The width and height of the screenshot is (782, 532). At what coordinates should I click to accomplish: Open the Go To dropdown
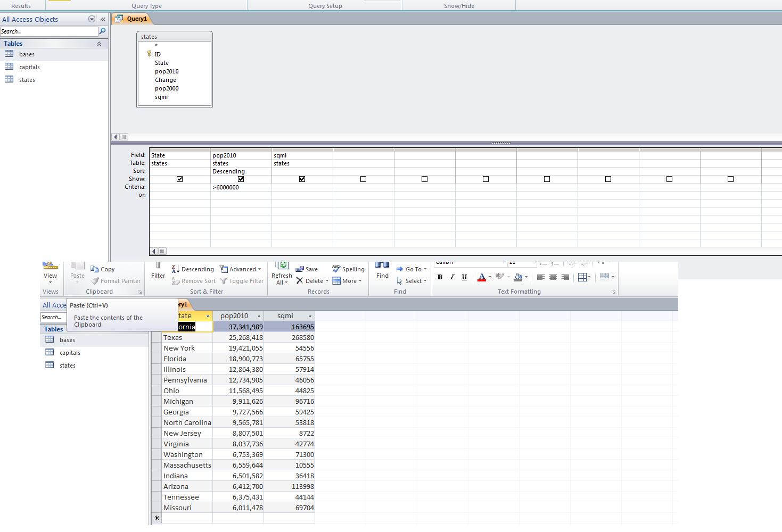point(411,269)
